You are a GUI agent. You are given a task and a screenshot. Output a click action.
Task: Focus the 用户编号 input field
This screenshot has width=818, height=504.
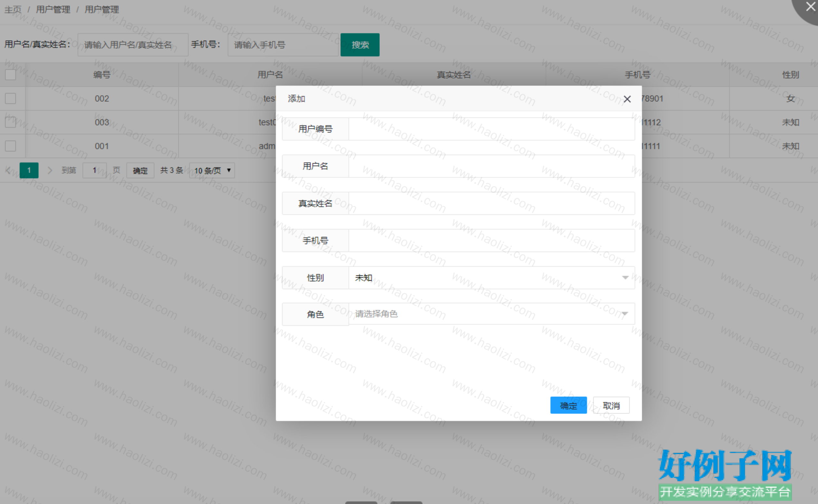(x=491, y=129)
